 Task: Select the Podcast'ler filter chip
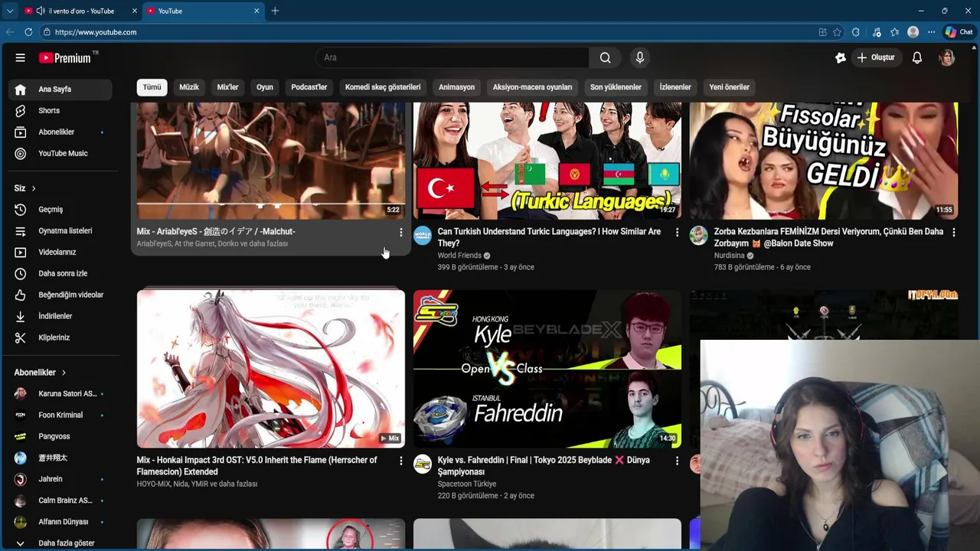(x=309, y=87)
